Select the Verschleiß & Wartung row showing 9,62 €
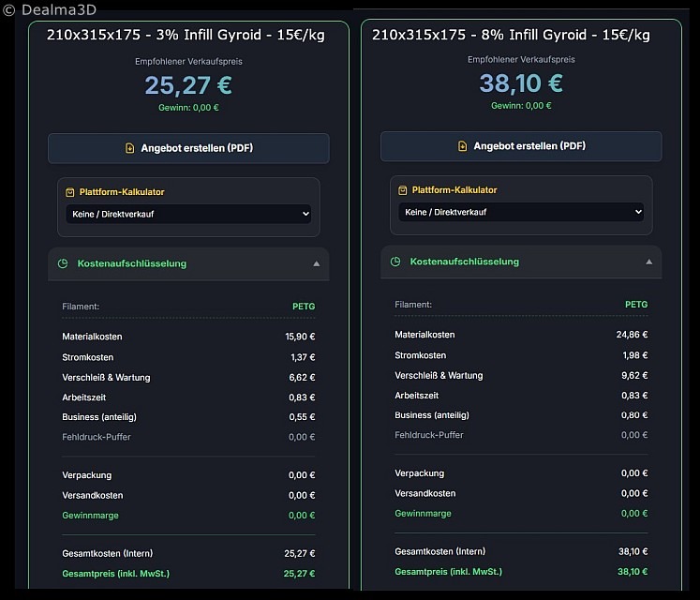Screen dimensions: 700x600 click(520, 375)
